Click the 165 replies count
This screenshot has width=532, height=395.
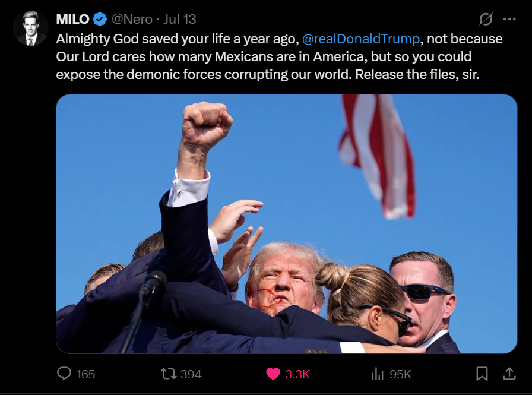click(x=85, y=374)
